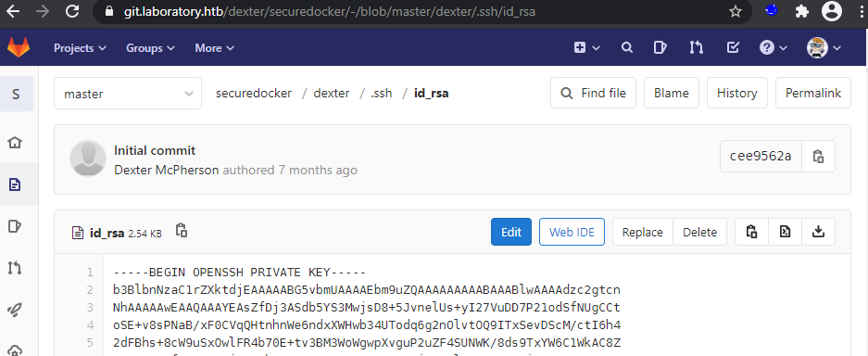Screen dimensions: 868x356
Task: Open the search magnifier in navbar
Action: pos(626,48)
